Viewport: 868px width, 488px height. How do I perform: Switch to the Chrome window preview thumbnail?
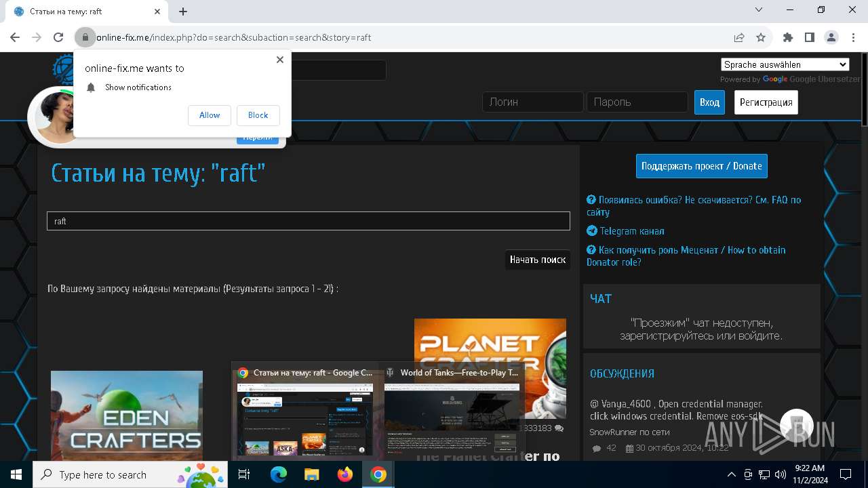(x=305, y=420)
